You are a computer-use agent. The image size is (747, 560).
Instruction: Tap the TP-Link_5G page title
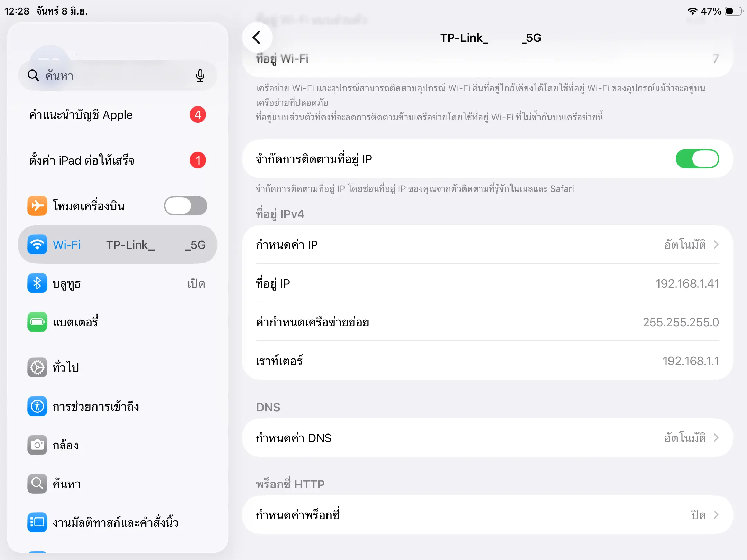click(x=491, y=38)
